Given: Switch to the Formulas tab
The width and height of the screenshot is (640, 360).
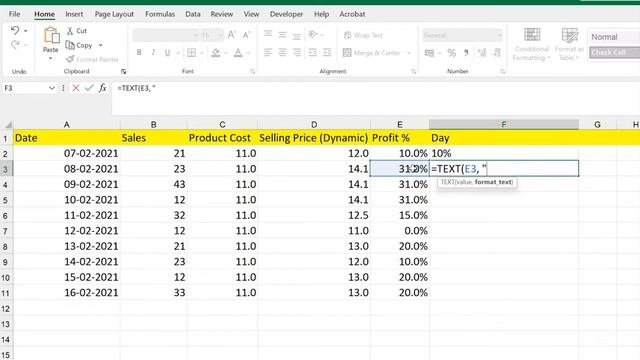Looking at the screenshot, I should point(160,14).
